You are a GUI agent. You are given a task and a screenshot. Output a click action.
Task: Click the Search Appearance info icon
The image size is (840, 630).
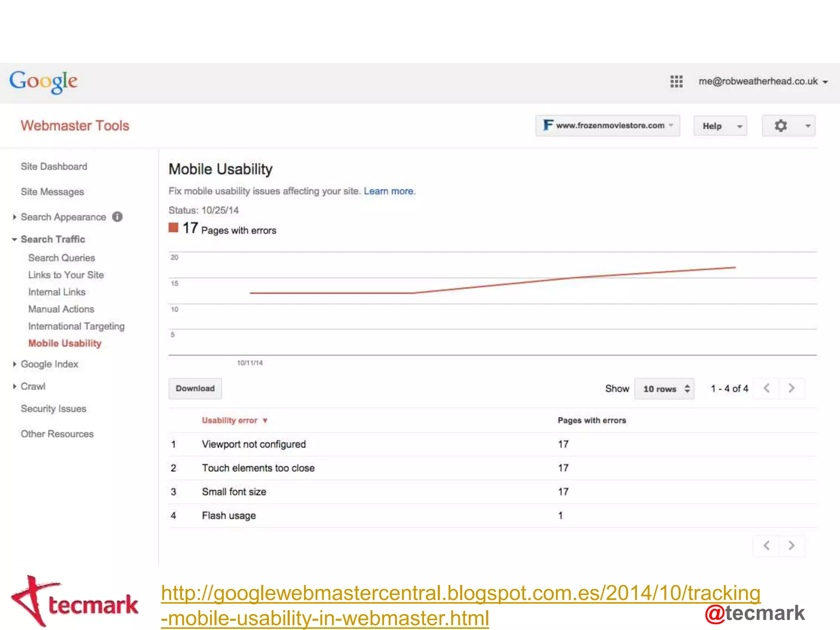(x=117, y=217)
